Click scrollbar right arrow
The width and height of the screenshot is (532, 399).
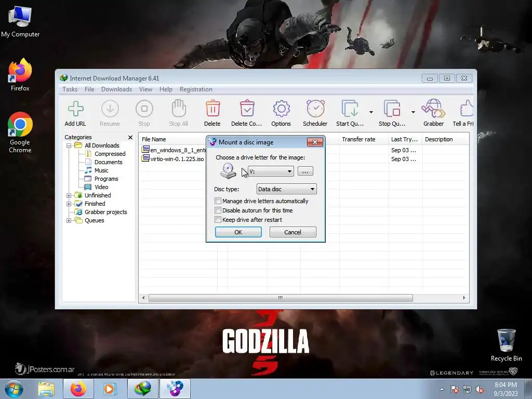coord(464,298)
